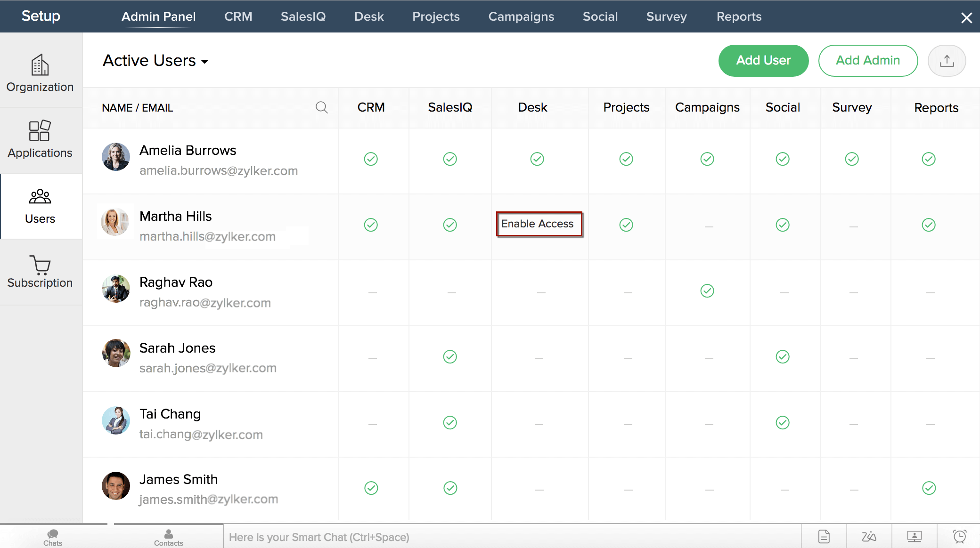This screenshot has width=980, height=548.
Task: Export users using the upload icon
Action: click(x=947, y=60)
